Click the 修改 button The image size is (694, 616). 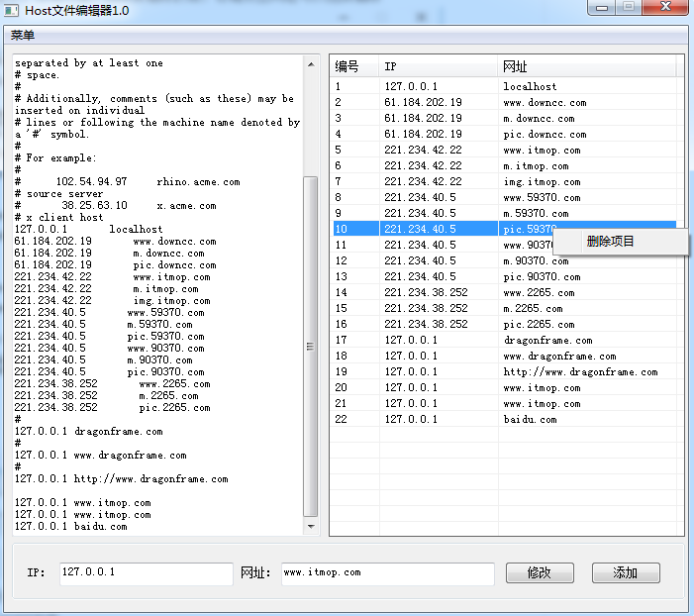click(540, 572)
